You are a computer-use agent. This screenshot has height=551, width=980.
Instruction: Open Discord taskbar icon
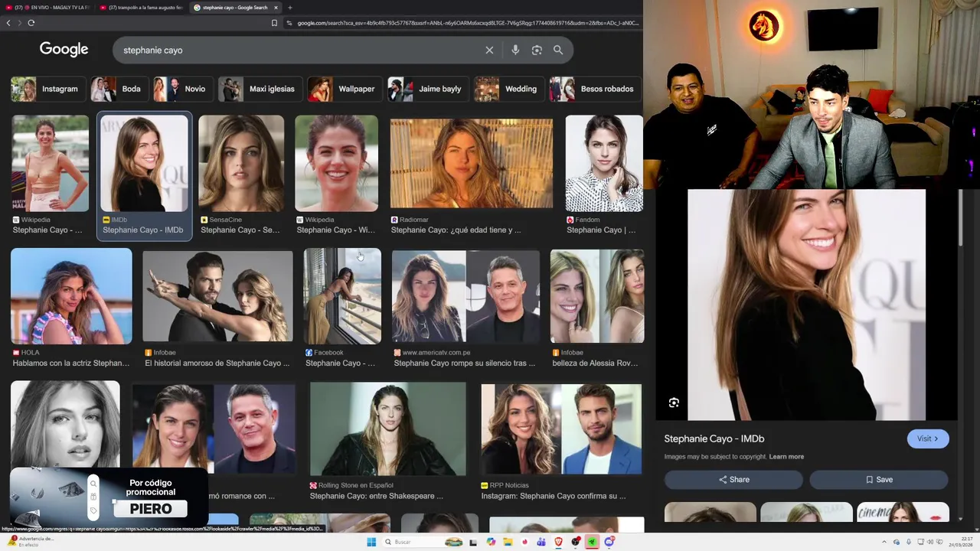[x=609, y=542]
